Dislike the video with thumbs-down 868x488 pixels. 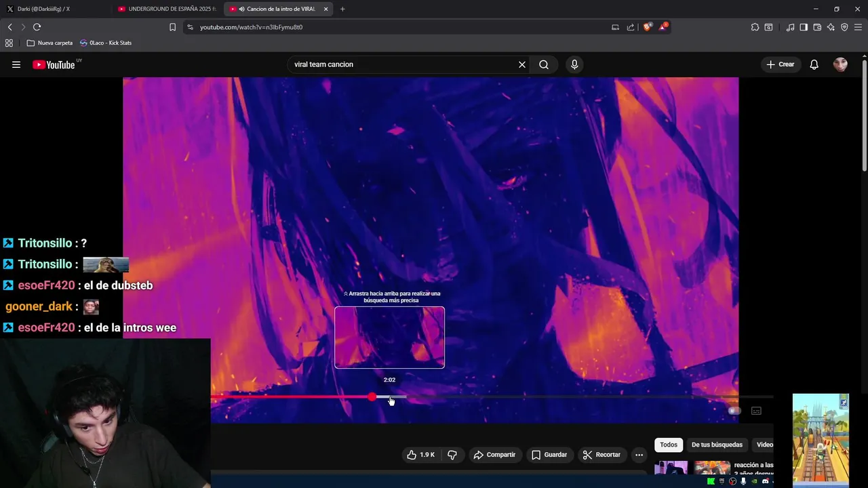[x=452, y=455]
